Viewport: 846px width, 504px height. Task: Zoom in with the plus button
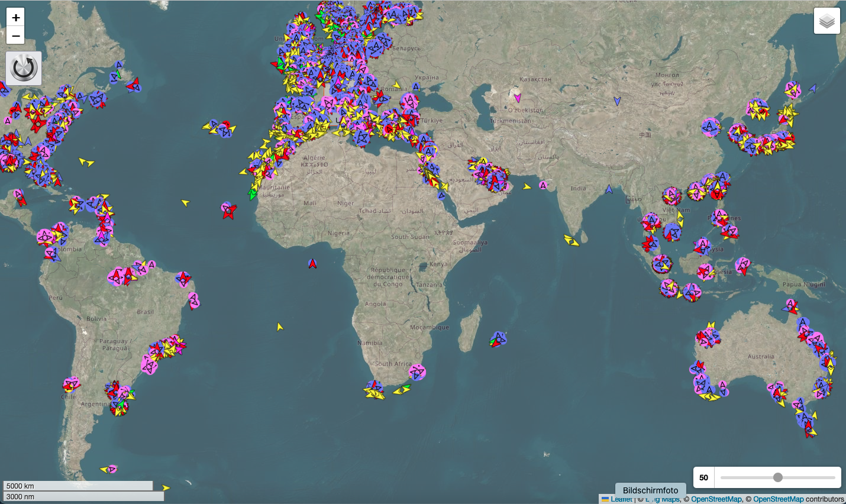click(x=15, y=17)
